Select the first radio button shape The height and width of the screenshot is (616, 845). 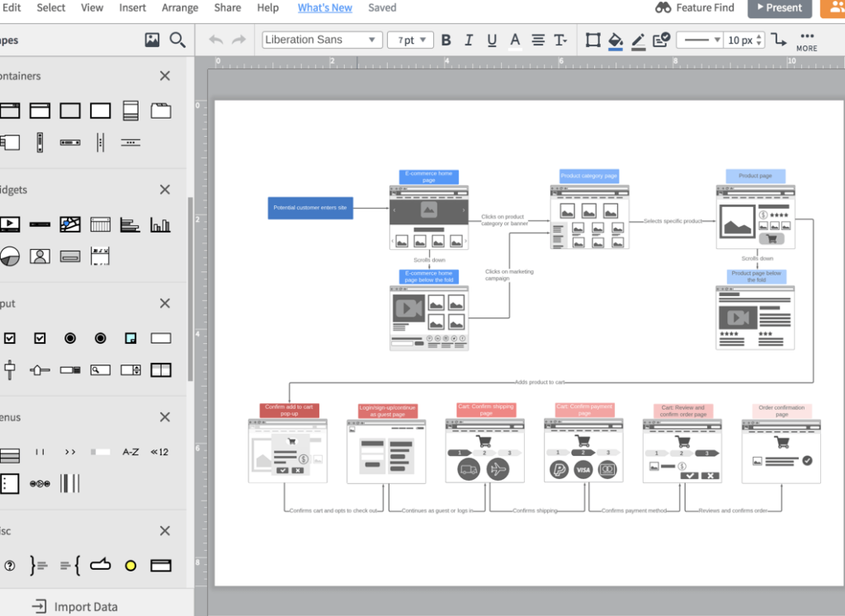pyautogui.click(x=70, y=338)
